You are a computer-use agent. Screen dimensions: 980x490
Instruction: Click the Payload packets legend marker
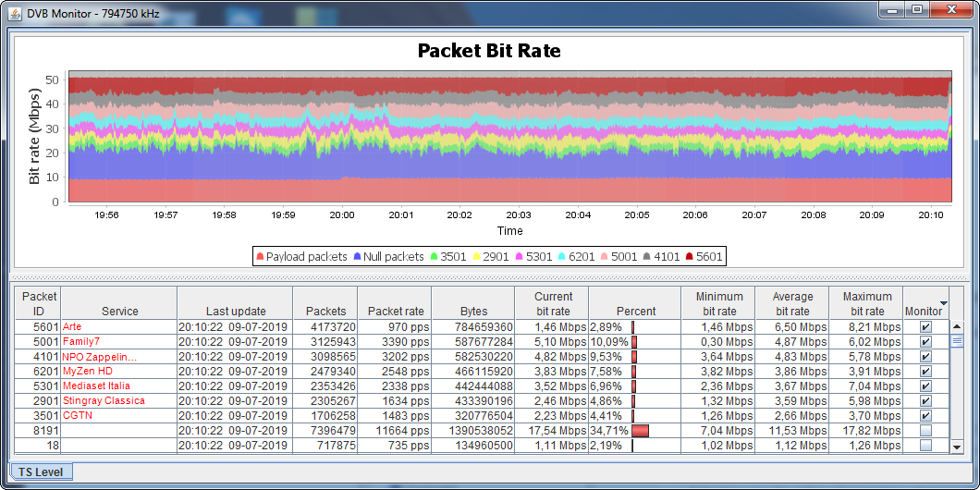260,256
